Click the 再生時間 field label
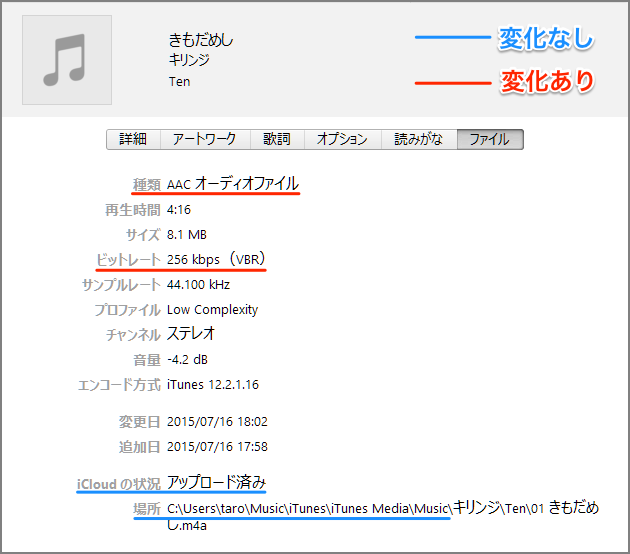This screenshot has width=630, height=554. click(x=133, y=210)
